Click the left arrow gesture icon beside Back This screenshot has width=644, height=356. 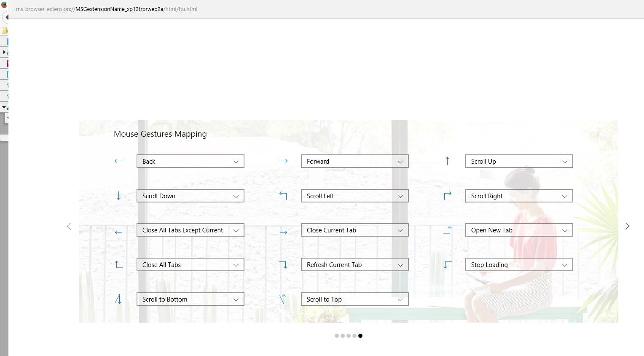coord(118,161)
